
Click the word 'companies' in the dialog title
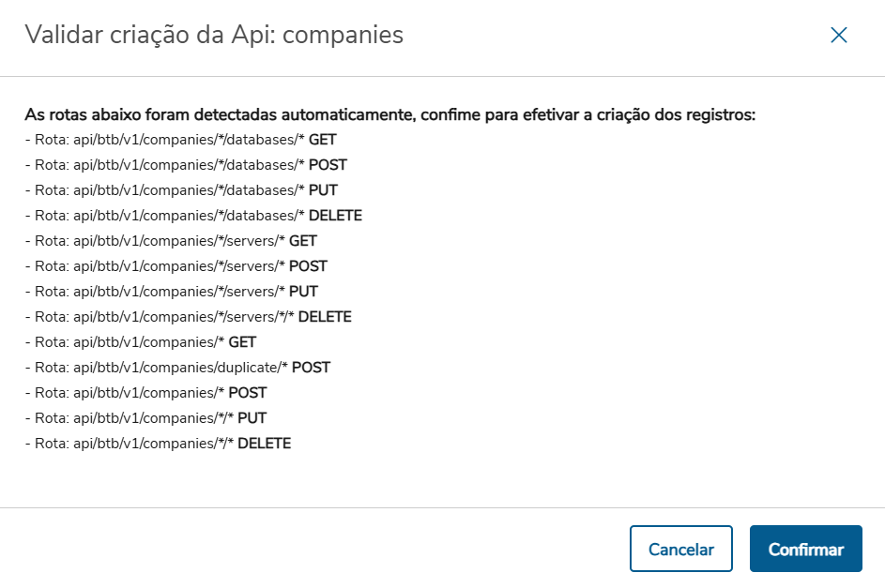pos(343,36)
